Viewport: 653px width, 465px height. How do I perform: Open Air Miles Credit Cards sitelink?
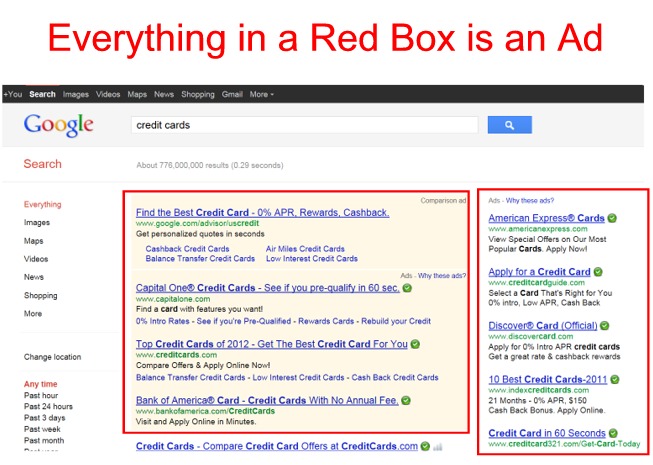pos(305,249)
